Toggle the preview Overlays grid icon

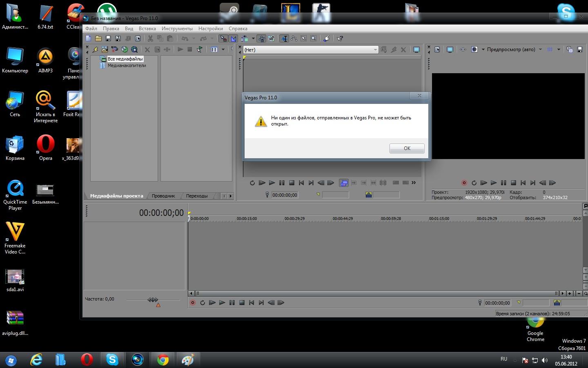coord(550,49)
